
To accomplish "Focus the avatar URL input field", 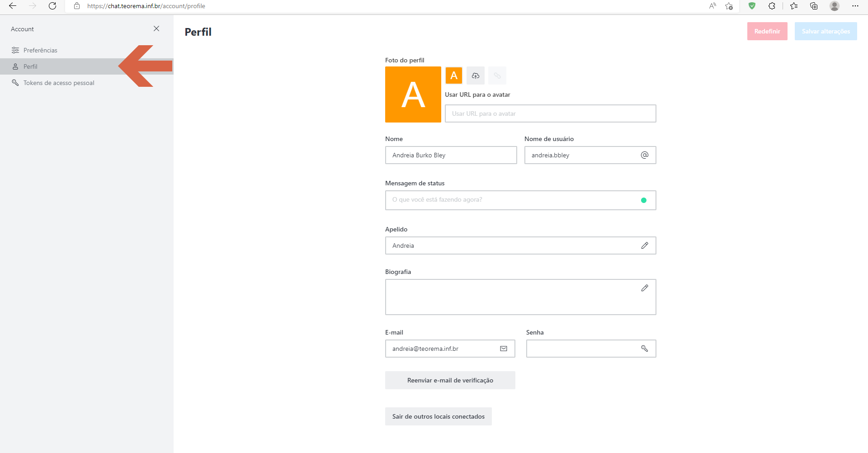I will (x=550, y=113).
